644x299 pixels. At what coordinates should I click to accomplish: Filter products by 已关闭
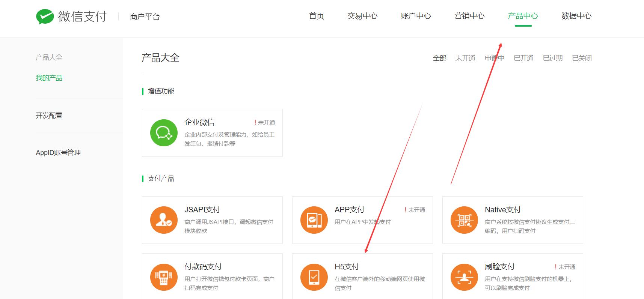[582, 58]
